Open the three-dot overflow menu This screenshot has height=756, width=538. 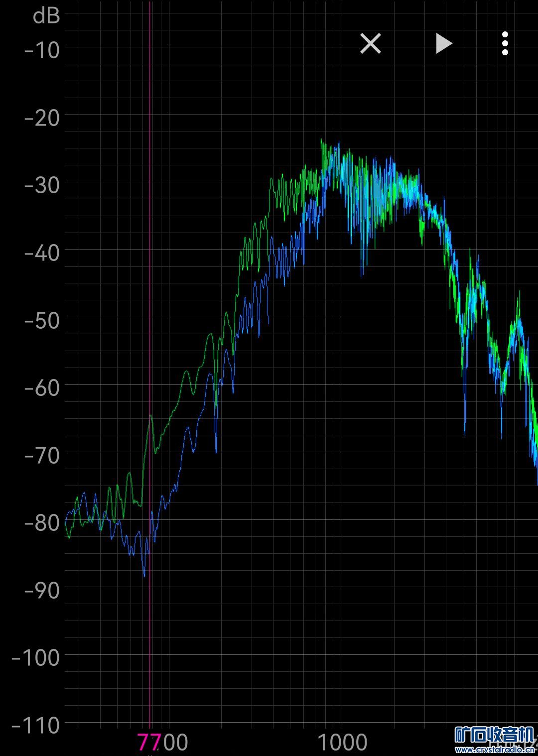(505, 43)
